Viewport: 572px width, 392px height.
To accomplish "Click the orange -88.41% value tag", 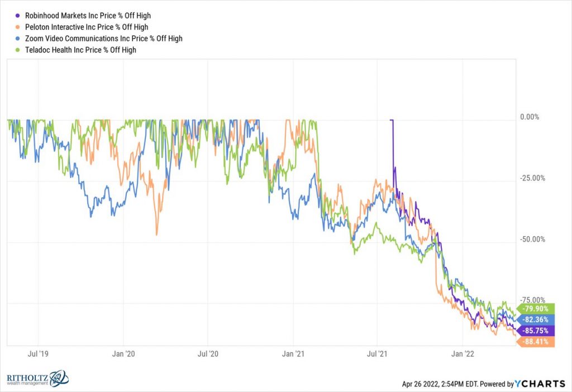I will pos(537,342).
